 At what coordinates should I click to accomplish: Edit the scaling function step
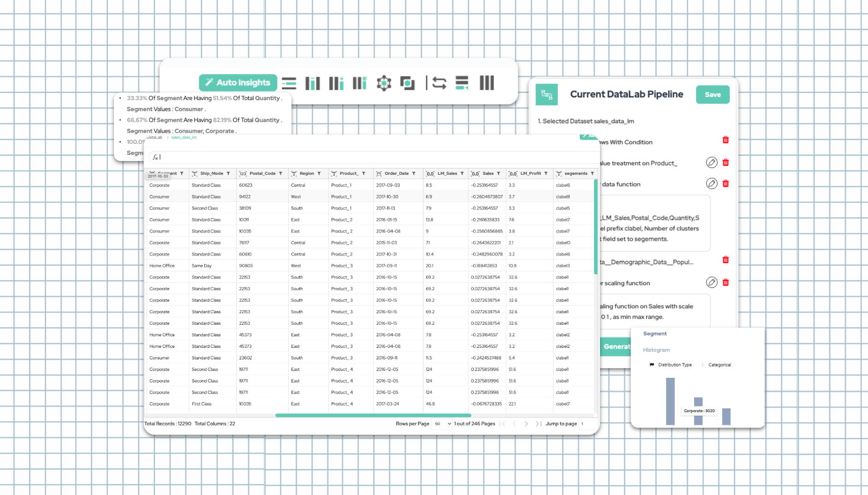712,282
